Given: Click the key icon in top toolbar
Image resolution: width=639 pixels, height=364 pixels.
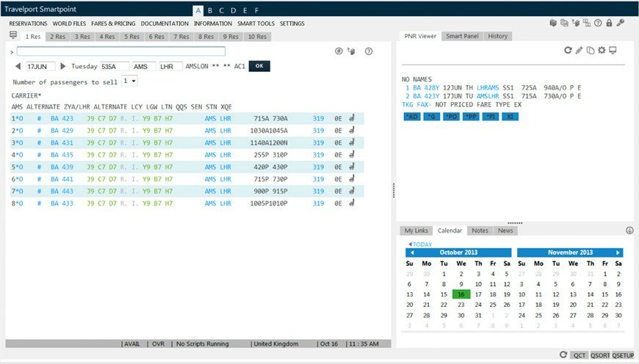Looking at the screenshot, I should coord(620,23).
